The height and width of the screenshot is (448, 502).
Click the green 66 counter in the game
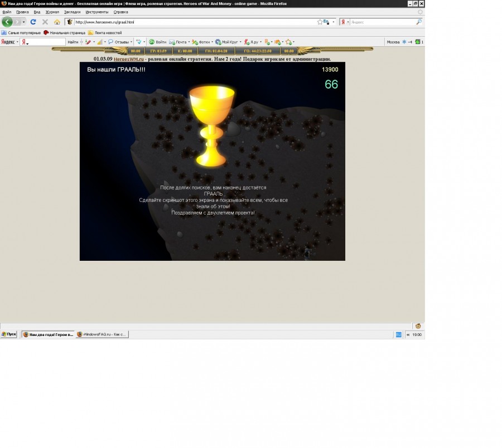(331, 84)
